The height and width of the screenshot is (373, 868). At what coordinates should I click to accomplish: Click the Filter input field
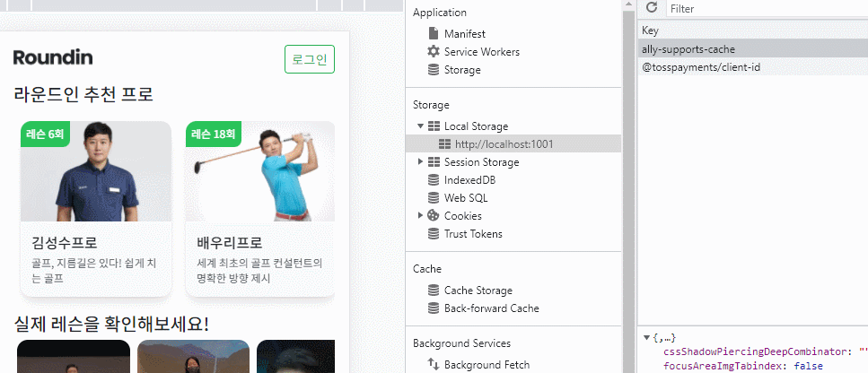767,8
